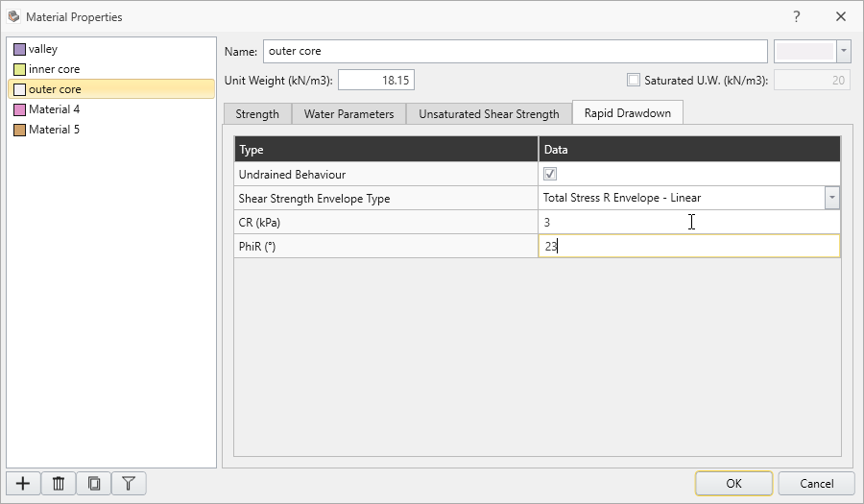
Task: Open help with question mark icon
Action: 796,16
